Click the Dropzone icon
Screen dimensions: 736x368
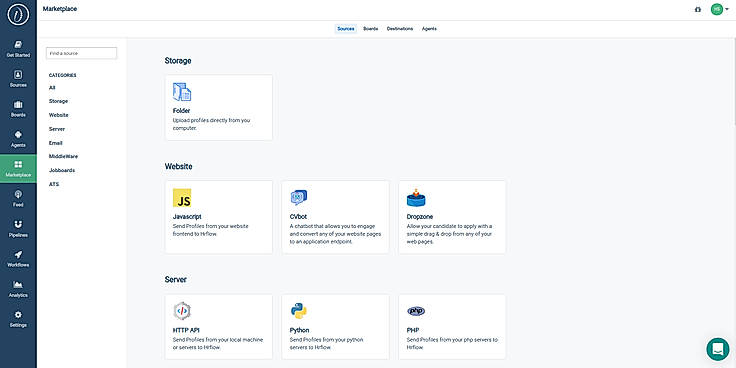(416, 198)
